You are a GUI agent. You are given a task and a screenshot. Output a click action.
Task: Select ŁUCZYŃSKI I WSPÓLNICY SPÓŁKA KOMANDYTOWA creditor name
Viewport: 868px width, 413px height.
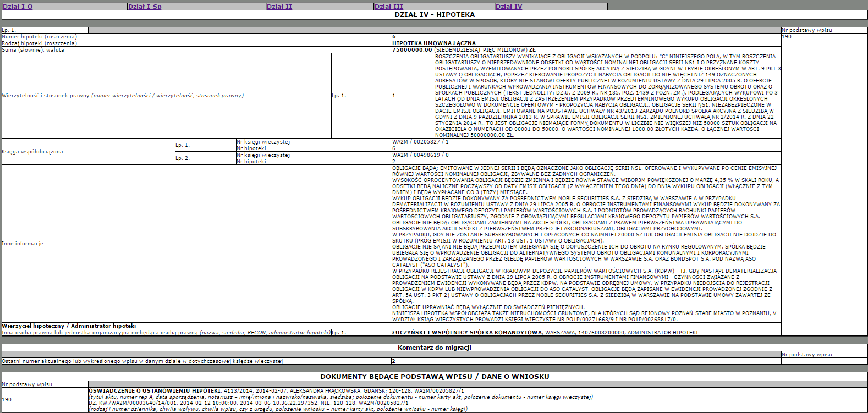(x=467, y=333)
